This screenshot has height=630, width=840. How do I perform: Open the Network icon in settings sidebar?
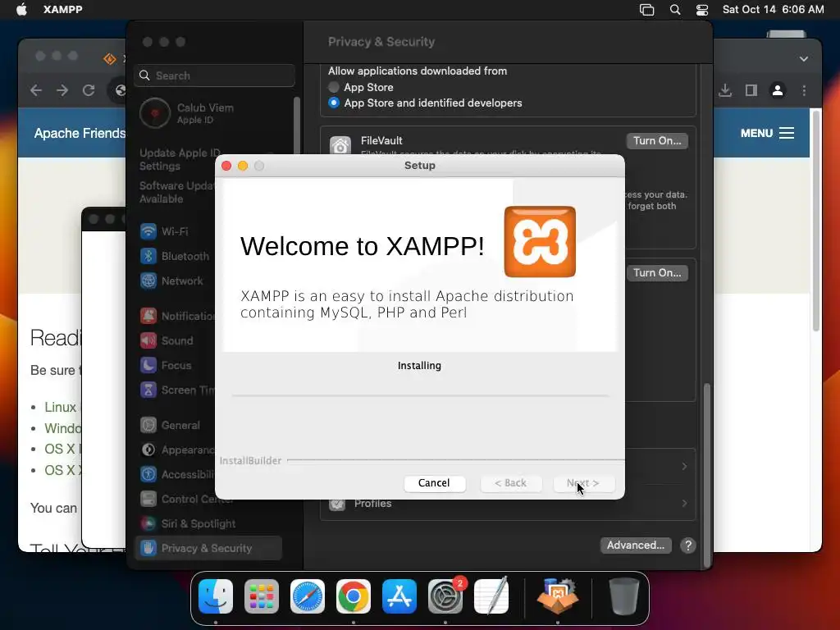148,281
